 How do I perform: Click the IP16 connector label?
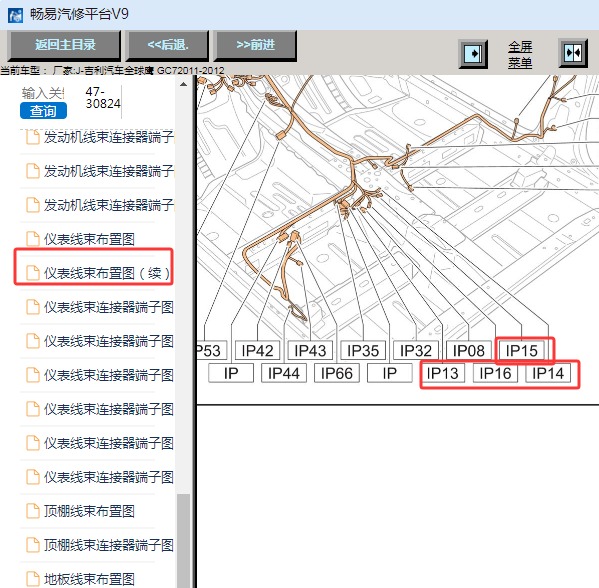coord(495,373)
